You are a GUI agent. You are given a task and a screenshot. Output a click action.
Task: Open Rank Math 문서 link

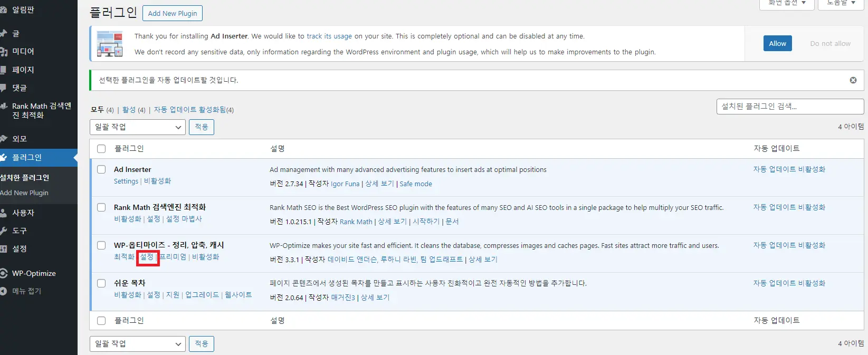[x=452, y=222]
